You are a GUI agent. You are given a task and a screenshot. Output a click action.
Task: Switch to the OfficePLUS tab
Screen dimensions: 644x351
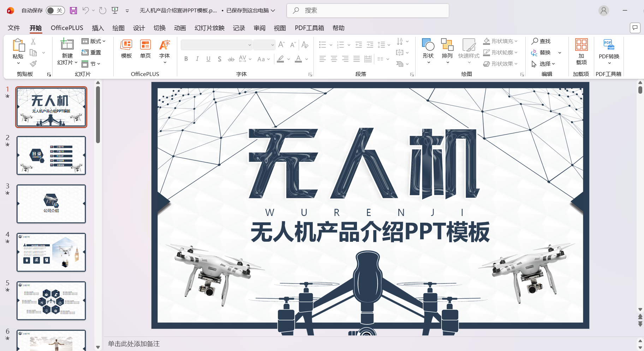coord(67,28)
